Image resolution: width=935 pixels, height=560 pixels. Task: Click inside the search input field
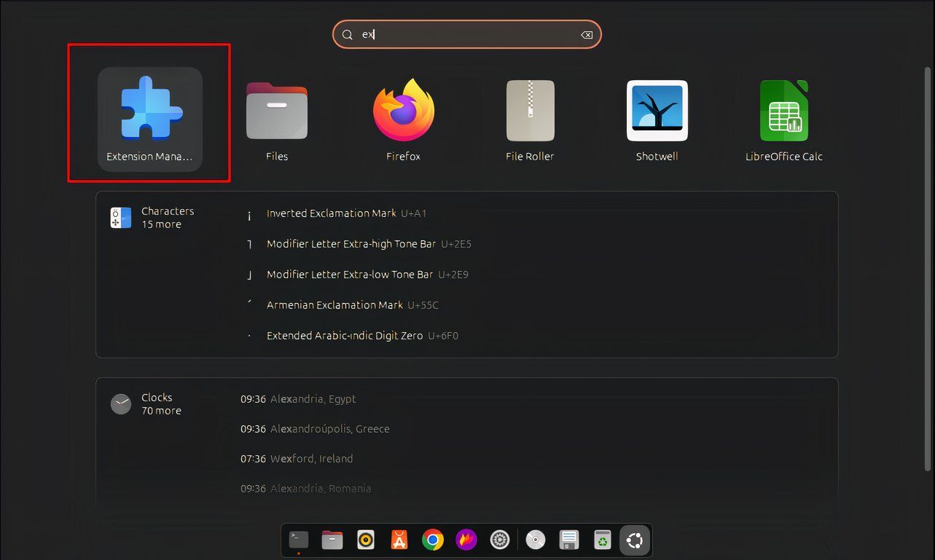[x=466, y=34]
